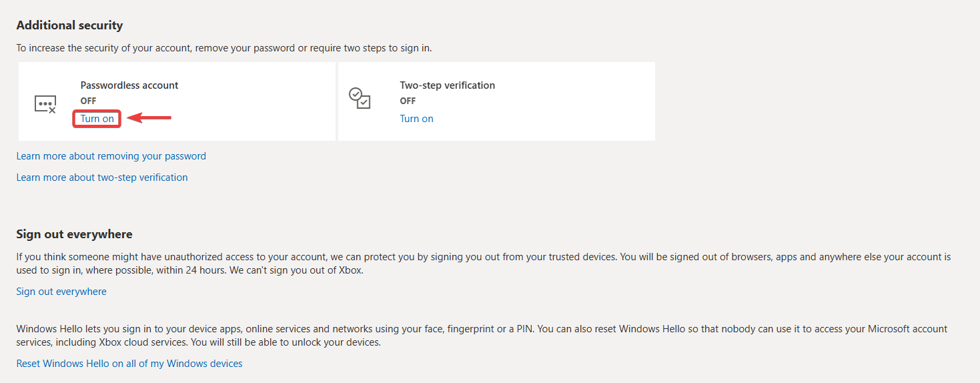Click the Additional security heading
This screenshot has width=980, height=383.
point(69,25)
